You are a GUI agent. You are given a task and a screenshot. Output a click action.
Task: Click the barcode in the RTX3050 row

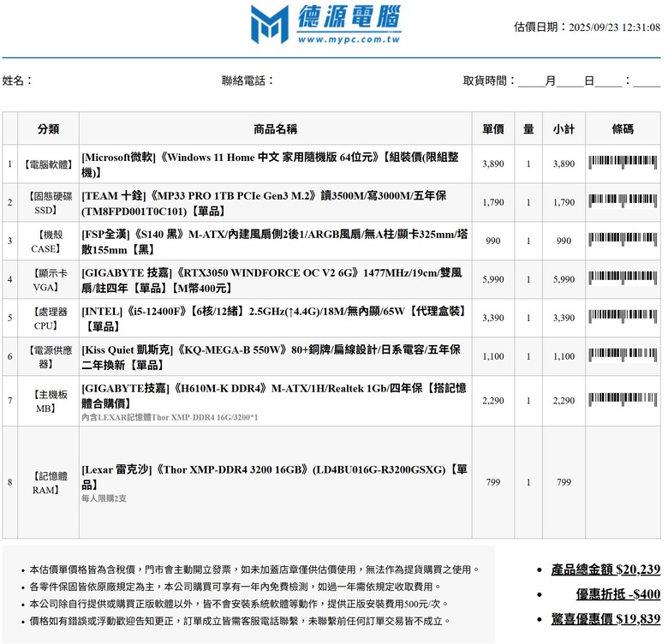click(x=623, y=278)
